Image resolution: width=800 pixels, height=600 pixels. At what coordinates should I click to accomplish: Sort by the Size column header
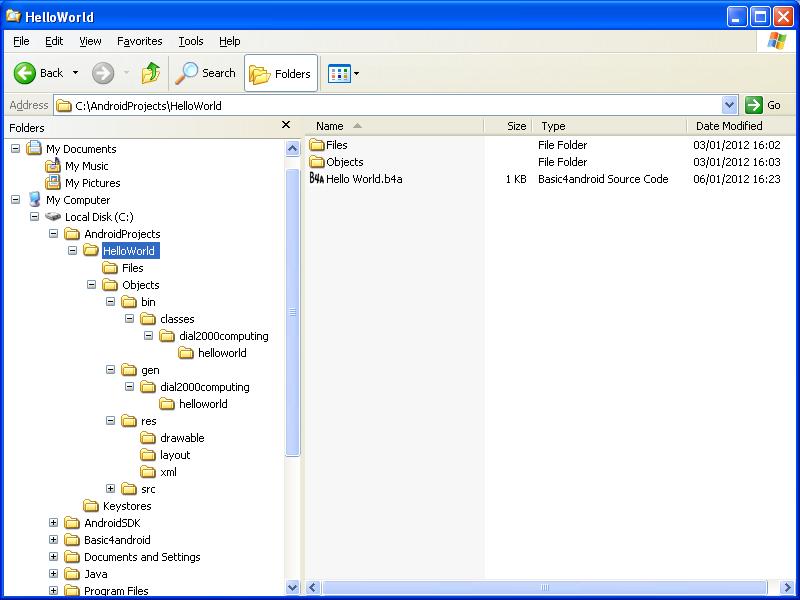(x=508, y=126)
